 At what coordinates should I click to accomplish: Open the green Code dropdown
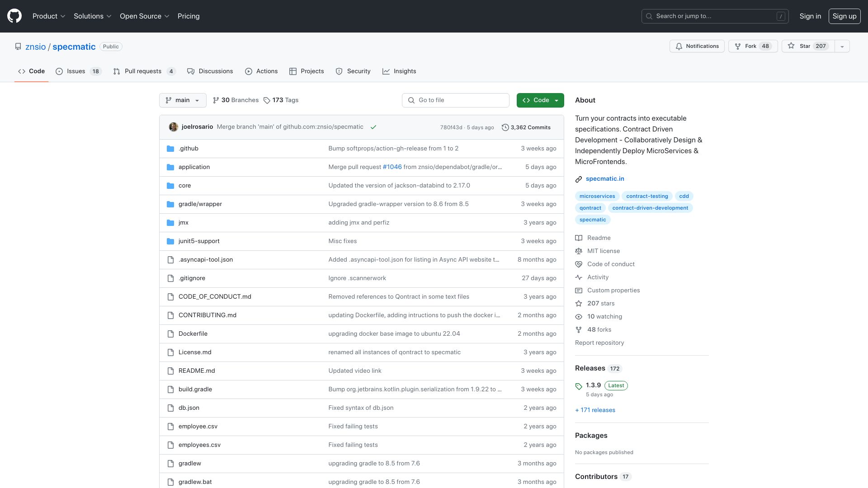pos(540,100)
